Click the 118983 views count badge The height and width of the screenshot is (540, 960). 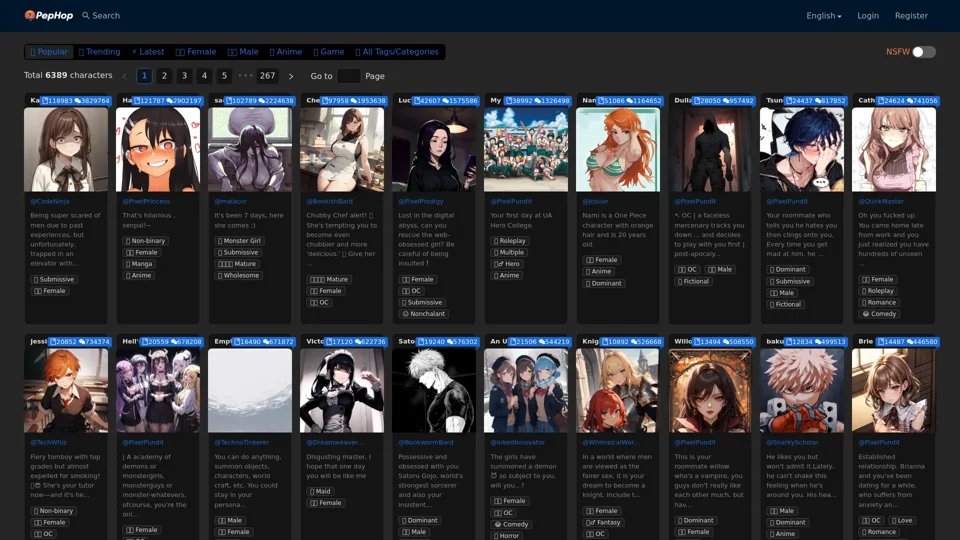click(x=57, y=101)
